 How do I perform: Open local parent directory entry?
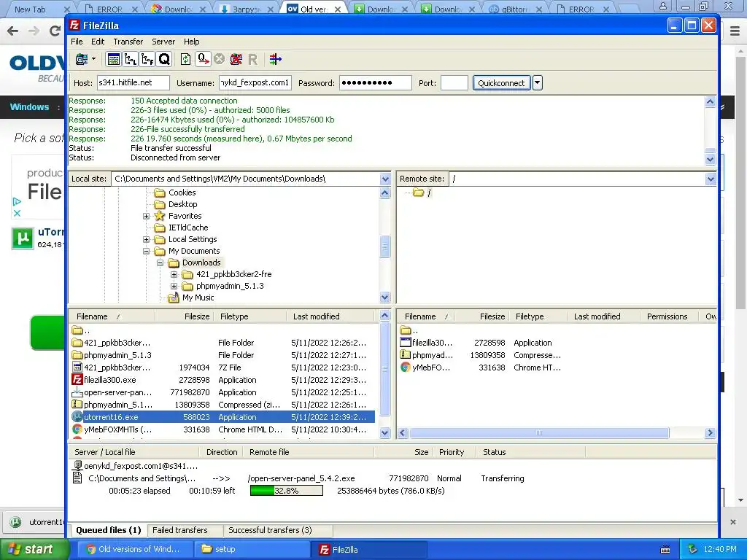tap(80, 330)
